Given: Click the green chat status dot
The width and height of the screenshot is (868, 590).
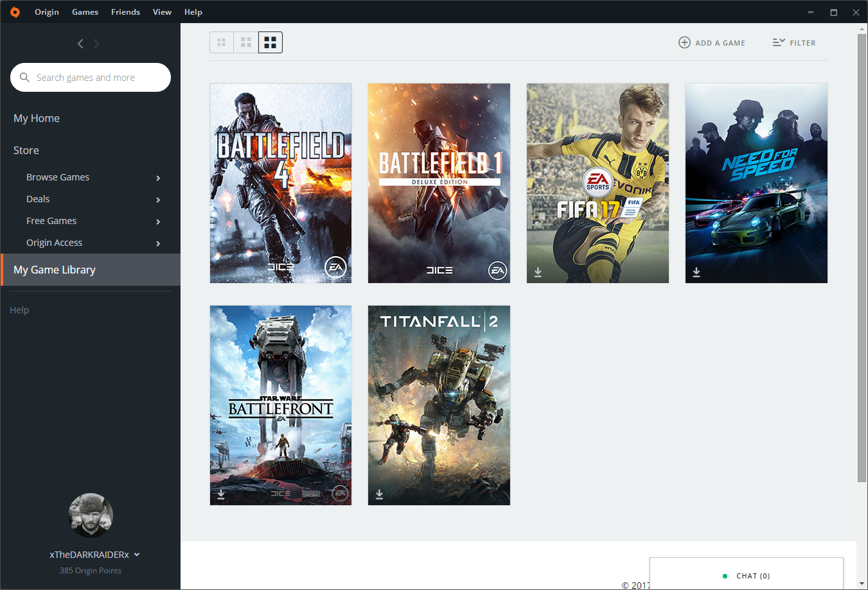Looking at the screenshot, I should pos(725,576).
